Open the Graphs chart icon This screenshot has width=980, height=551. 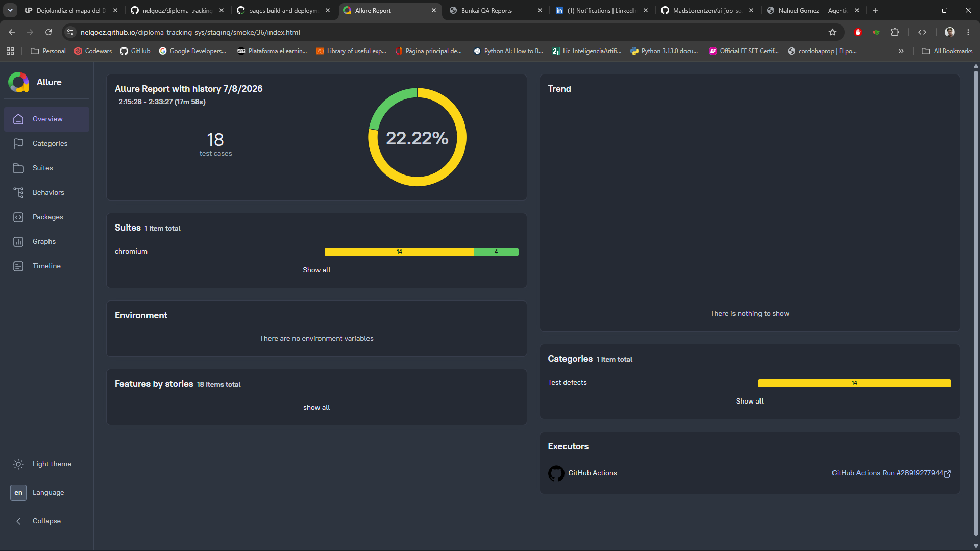click(18, 242)
